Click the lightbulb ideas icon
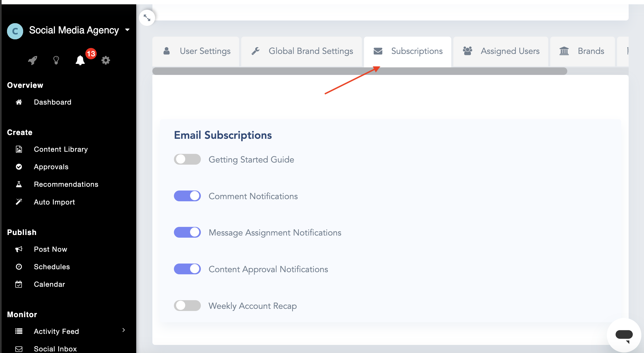 (56, 60)
